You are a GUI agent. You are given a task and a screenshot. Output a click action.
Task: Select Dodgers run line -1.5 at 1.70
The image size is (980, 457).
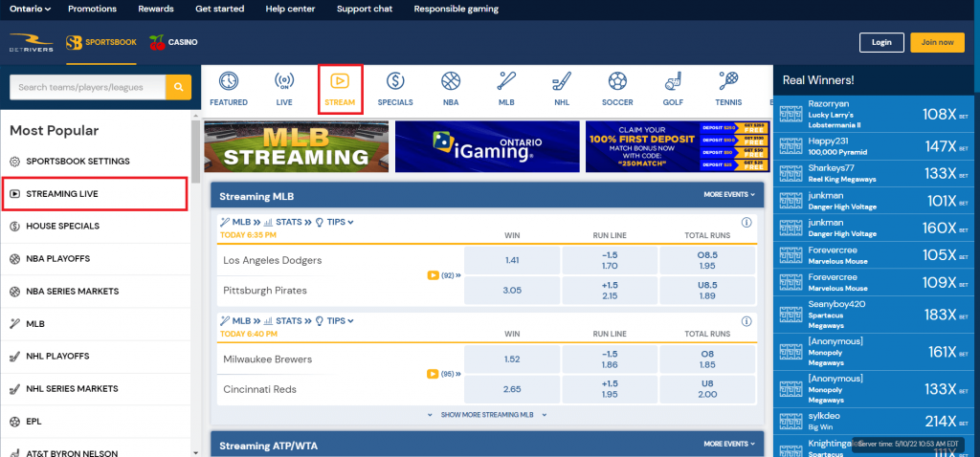[610, 260]
